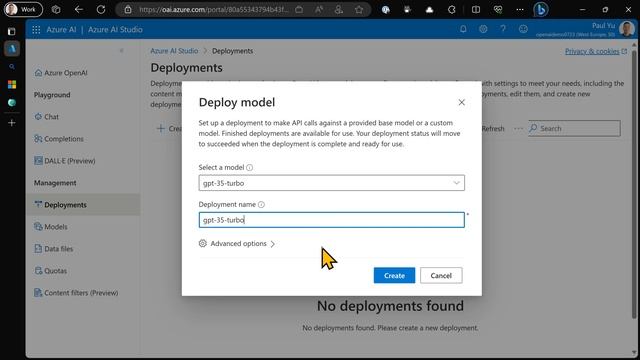Open browser split screen icon

pos(476,9)
